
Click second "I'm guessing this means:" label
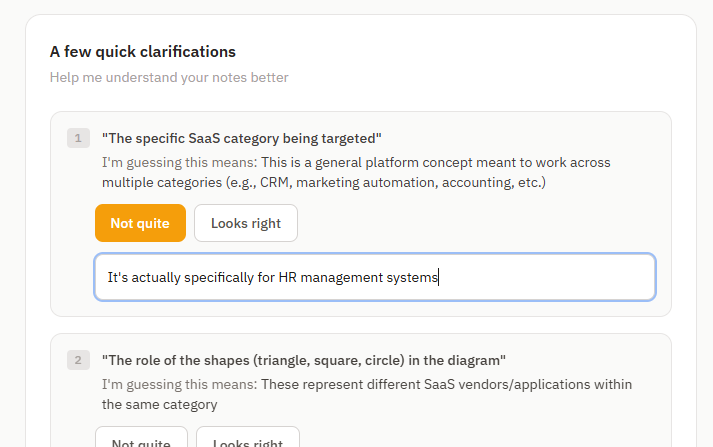(x=179, y=384)
